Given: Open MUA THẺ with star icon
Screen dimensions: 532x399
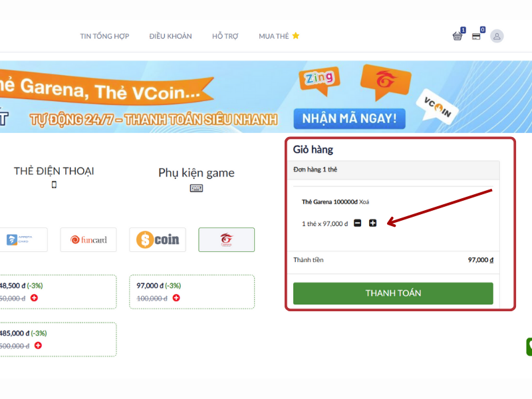Looking at the screenshot, I should pos(279,36).
